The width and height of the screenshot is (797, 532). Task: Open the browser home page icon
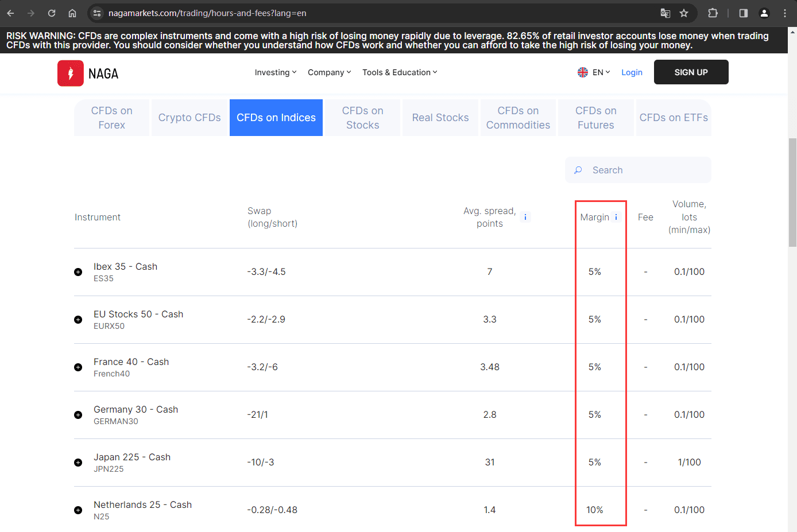[x=72, y=13]
